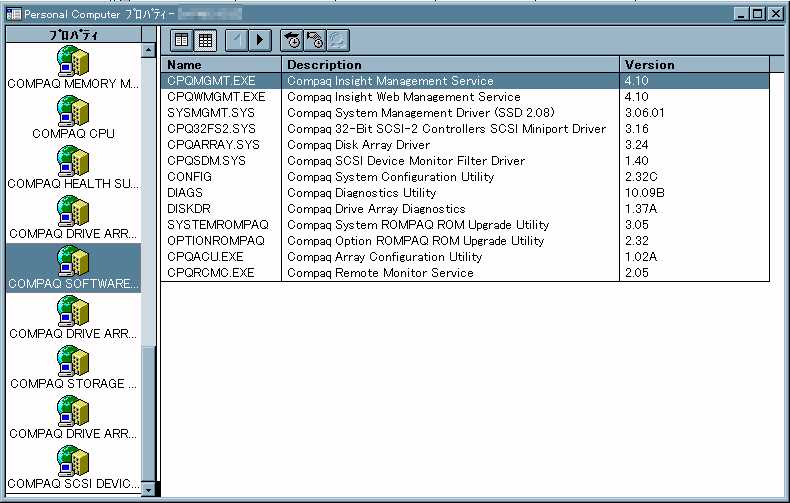This screenshot has height=503, width=790.
Task: Click version value 1.40
Action: [636, 161]
